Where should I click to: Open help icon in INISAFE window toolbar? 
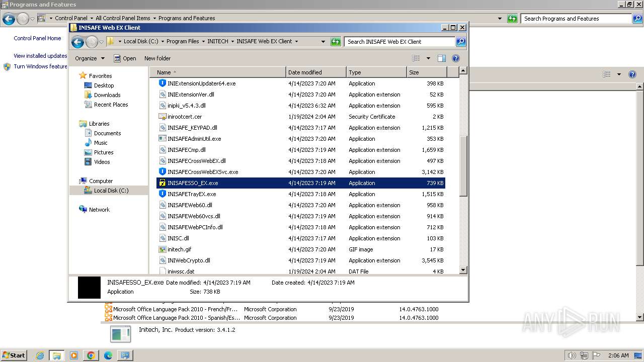[x=456, y=58]
